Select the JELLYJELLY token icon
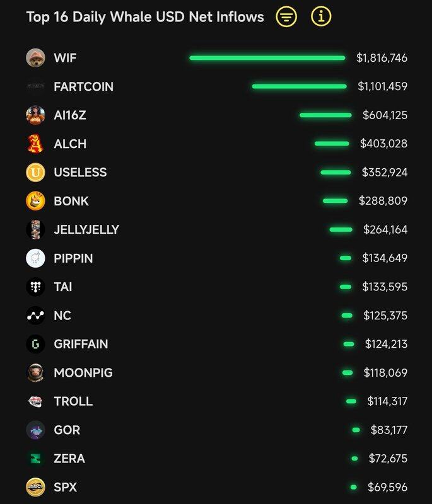The width and height of the screenshot is (432, 504). tap(35, 230)
